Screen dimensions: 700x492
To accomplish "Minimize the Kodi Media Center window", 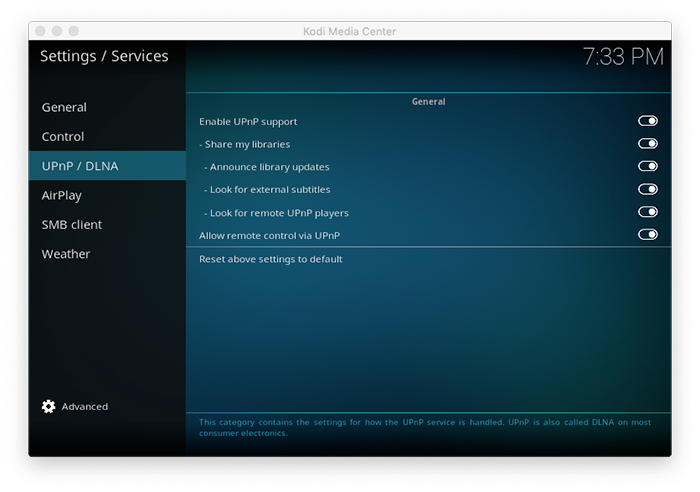I will (x=57, y=31).
